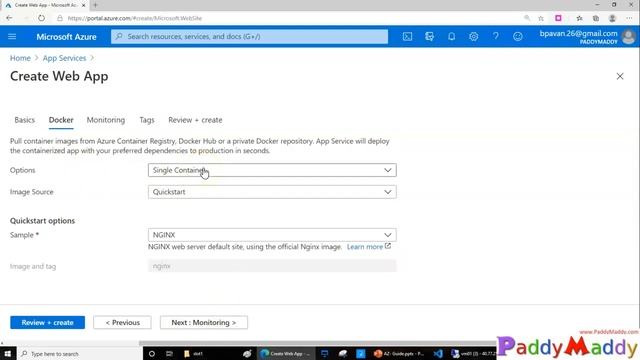
Task: Launch Cloud Shell from the Azure header
Action: pos(407,36)
